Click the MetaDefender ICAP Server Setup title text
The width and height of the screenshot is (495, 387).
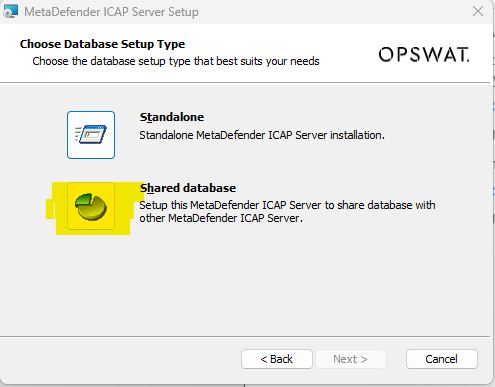pos(111,12)
